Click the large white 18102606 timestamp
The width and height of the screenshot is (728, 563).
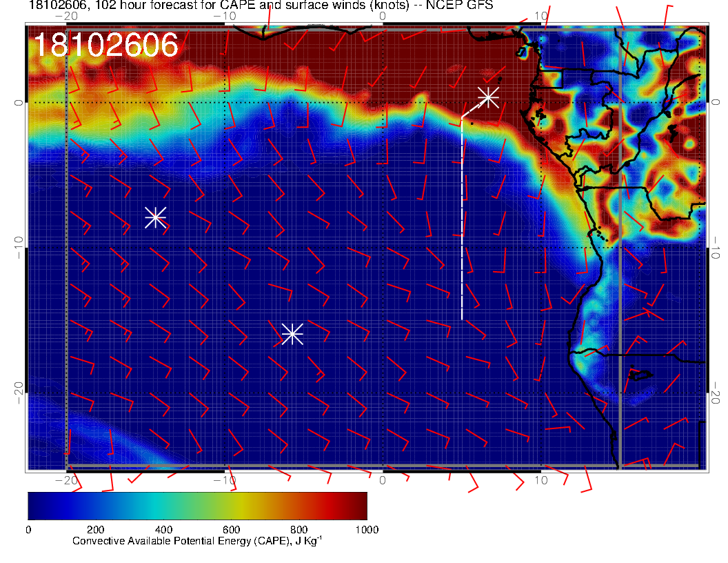[105, 46]
